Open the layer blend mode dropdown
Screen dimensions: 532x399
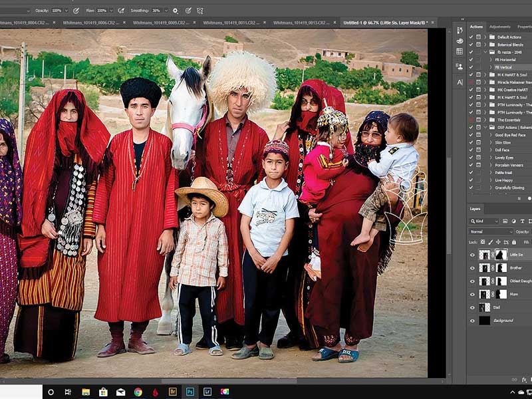tap(491, 231)
